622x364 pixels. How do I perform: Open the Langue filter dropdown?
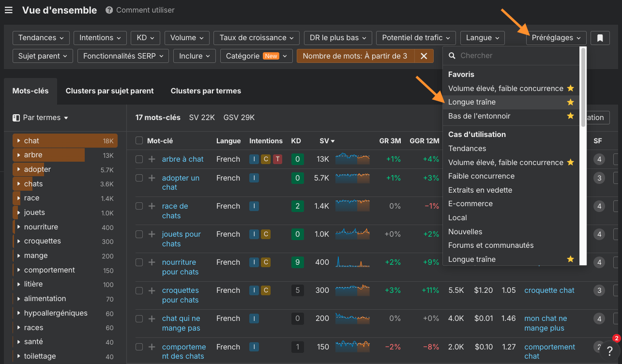(x=482, y=37)
